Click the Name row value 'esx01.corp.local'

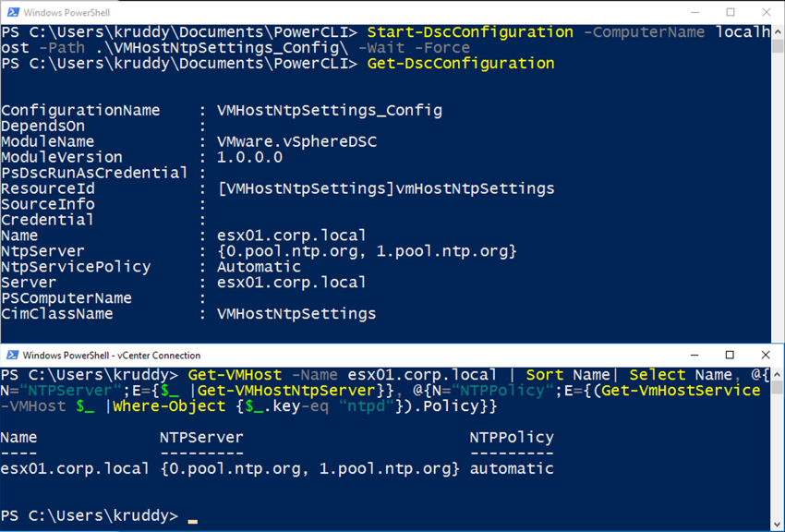click(291, 236)
